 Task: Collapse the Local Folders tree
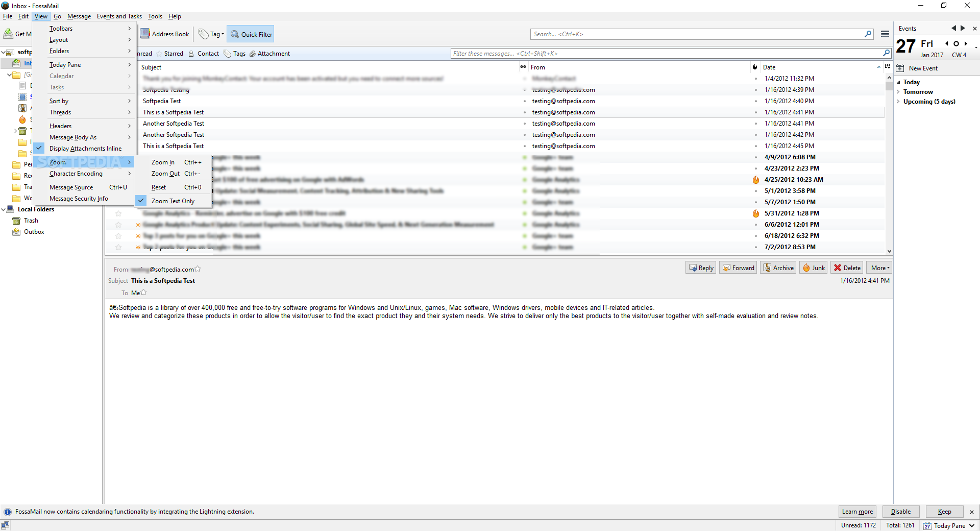click(x=4, y=209)
